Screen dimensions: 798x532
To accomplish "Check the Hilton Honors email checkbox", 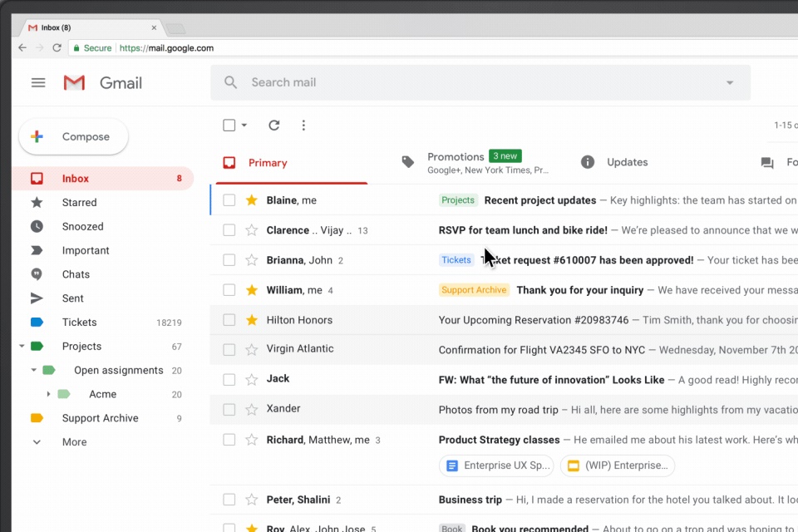I will click(229, 320).
